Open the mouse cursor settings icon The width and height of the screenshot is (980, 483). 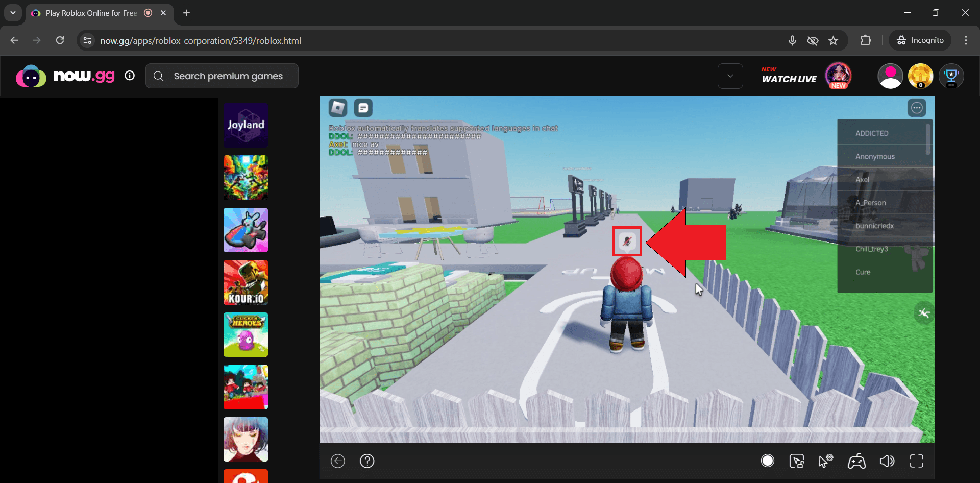tap(826, 461)
